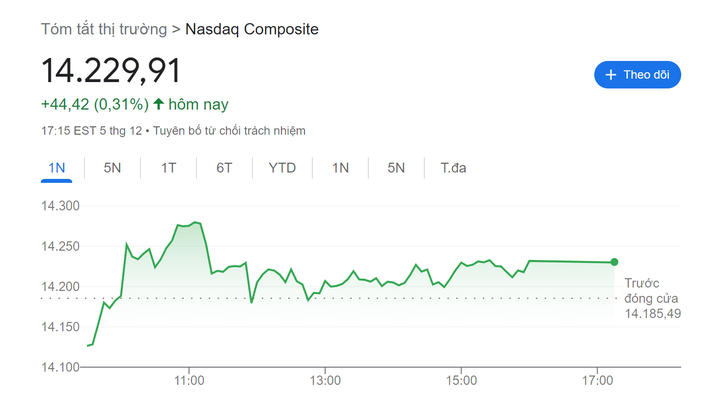Click the green up arrow beside percentage change
This screenshot has height=405, width=720.
(x=159, y=104)
